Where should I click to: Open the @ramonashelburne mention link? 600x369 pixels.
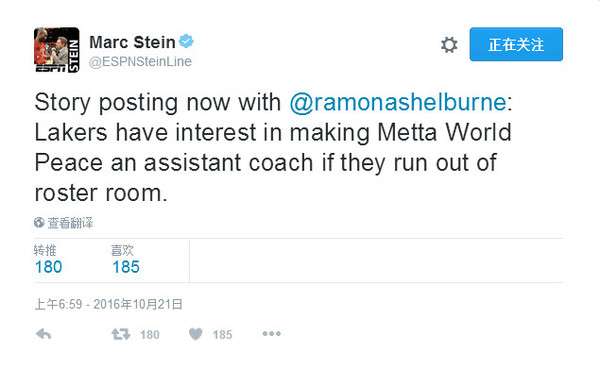point(398,103)
